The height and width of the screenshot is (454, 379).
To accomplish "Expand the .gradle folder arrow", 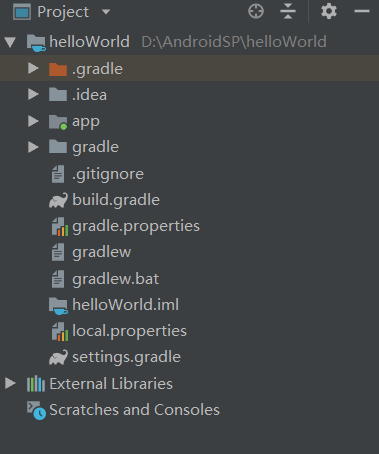I will (33, 68).
